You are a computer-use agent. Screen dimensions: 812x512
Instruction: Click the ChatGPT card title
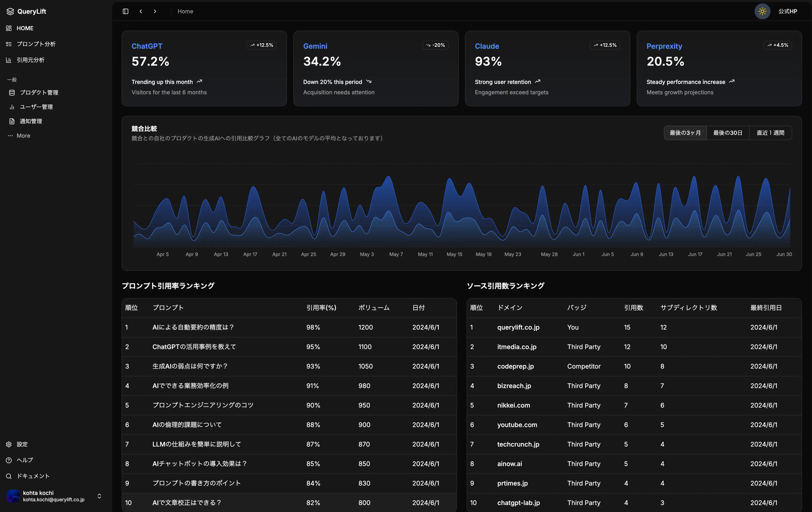[147, 46]
